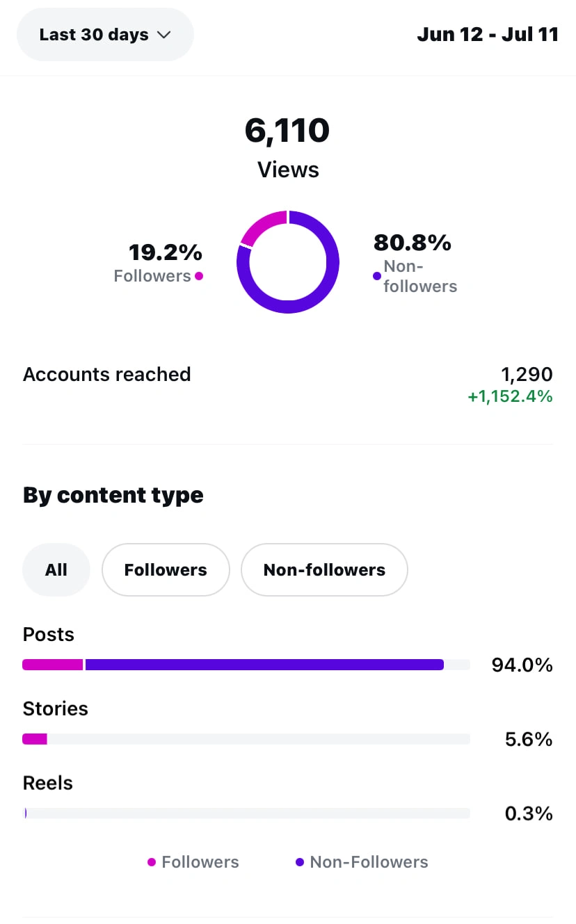Click the Reels progress bar
Image resolution: width=576 pixels, height=924 pixels.
[246, 813]
